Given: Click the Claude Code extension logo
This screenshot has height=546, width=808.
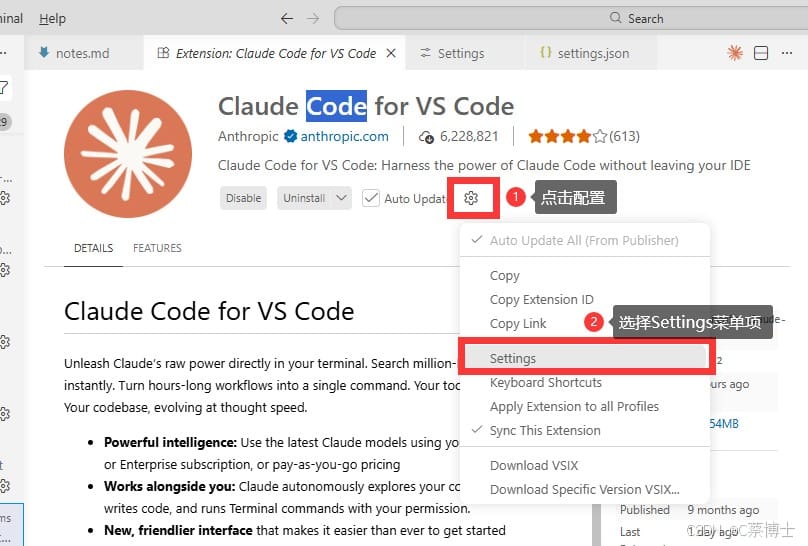Looking at the screenshot, I should coord(128,153).
